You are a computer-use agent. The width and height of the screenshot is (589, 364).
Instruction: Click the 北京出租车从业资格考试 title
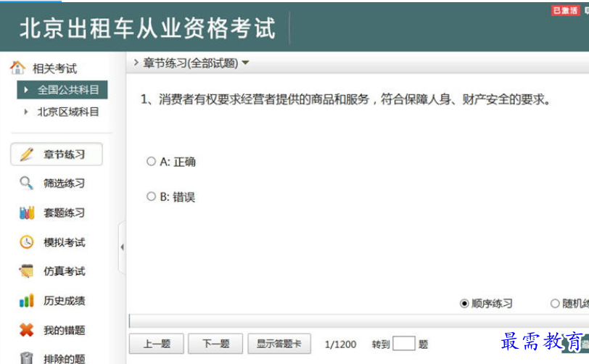tap(148, 28)
